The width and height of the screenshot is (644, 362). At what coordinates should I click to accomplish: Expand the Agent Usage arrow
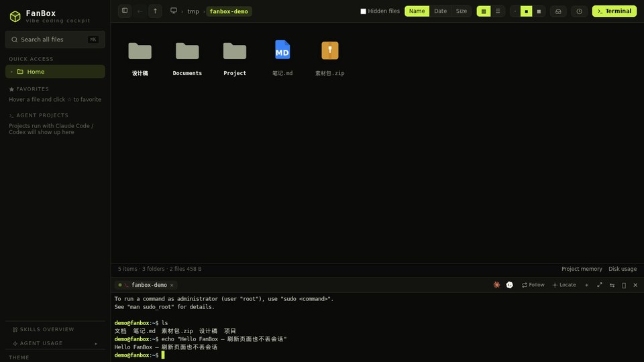[96, 343]
